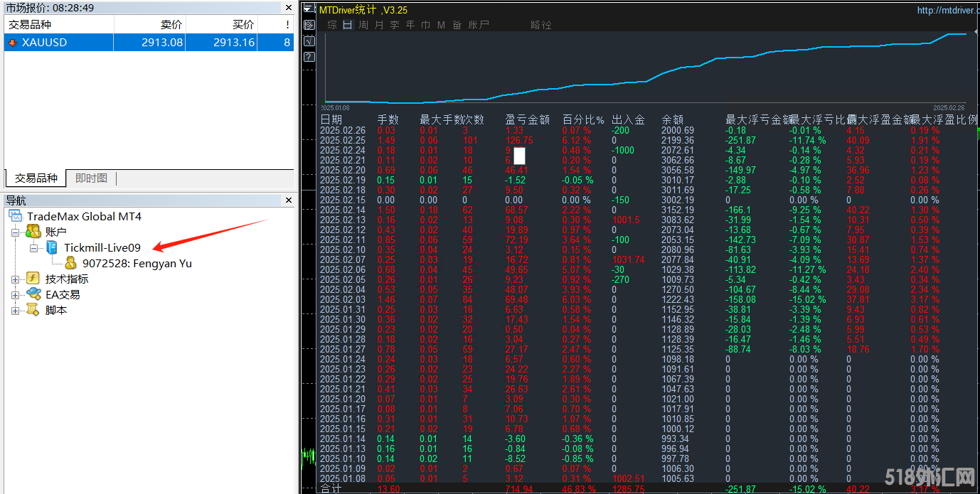Click the MTDriver统计 ,V3.25 title
The image size is (980, 494).
point(363,11)
